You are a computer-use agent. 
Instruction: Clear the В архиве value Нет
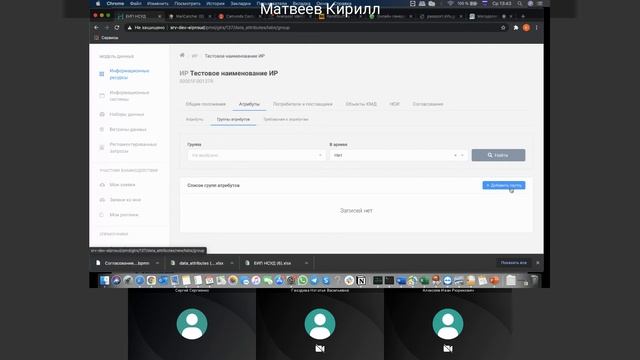click(x=456, y=156)
